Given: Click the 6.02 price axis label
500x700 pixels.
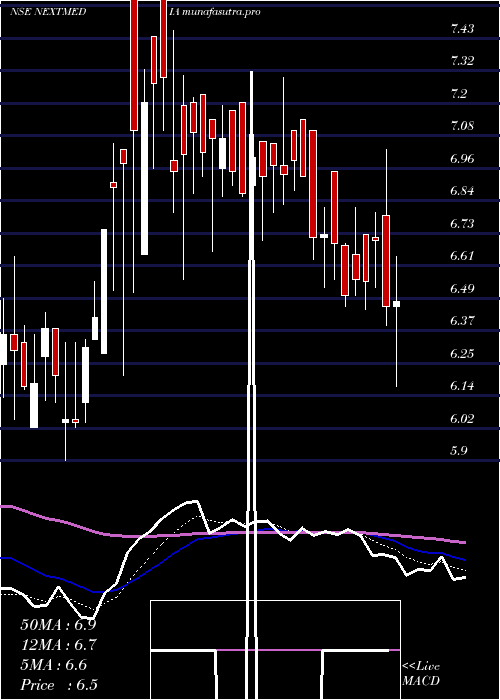Looking at the screenshot, I should click(462, 419).
